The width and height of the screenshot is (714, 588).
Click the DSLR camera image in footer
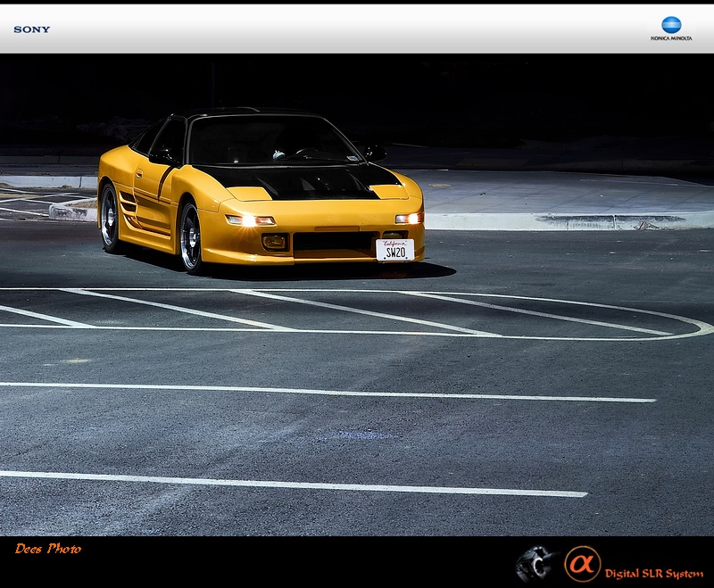click(535, 564)
